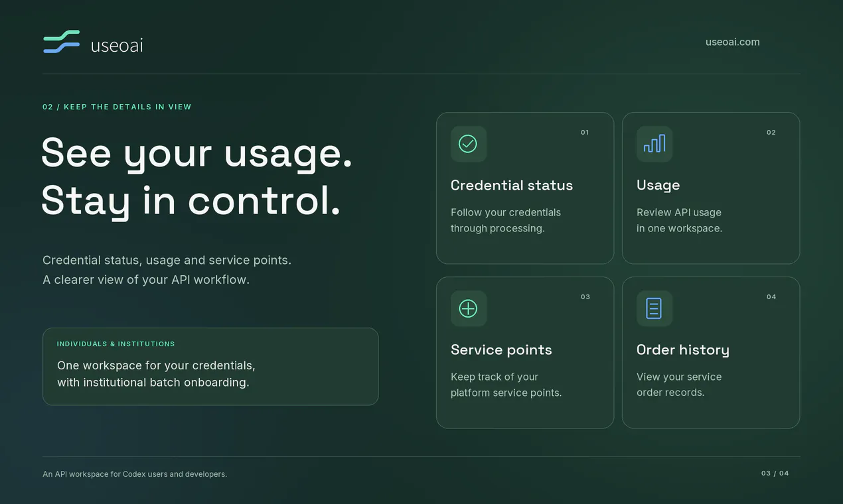Image resolution: width=843 pixels, height=504 pixels.
Task: Click the headline line "Stay in control."
Action: click(191, 202)
